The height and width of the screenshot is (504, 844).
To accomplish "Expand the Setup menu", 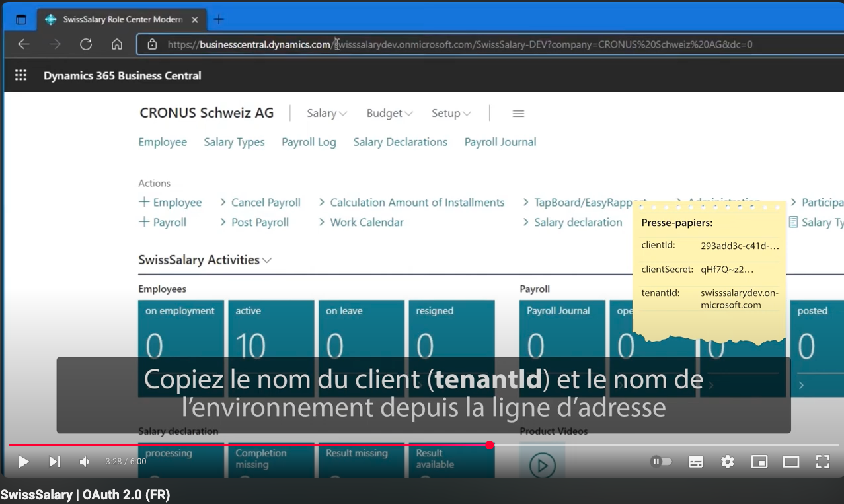I will point(451,114).
